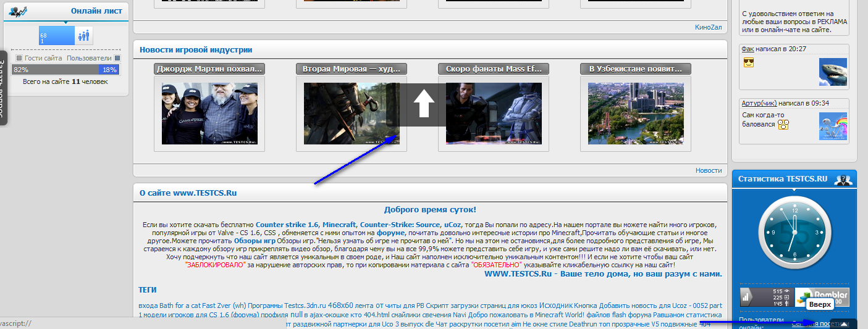
Task: Click the big white up-arrow scroll button
Action: [x=423, y=105]
